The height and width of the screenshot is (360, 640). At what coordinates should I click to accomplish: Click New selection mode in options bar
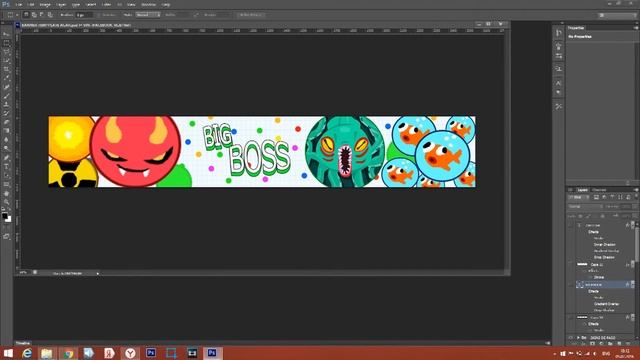26,15
